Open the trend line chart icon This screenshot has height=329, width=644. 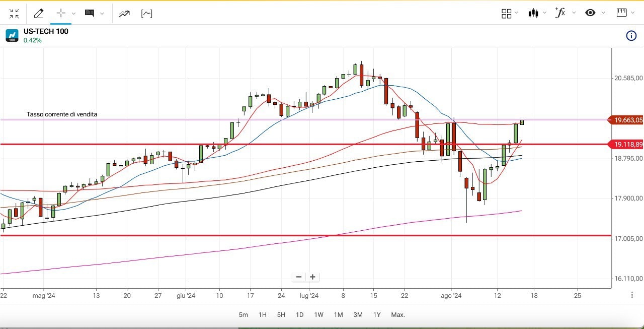[124, 14]
